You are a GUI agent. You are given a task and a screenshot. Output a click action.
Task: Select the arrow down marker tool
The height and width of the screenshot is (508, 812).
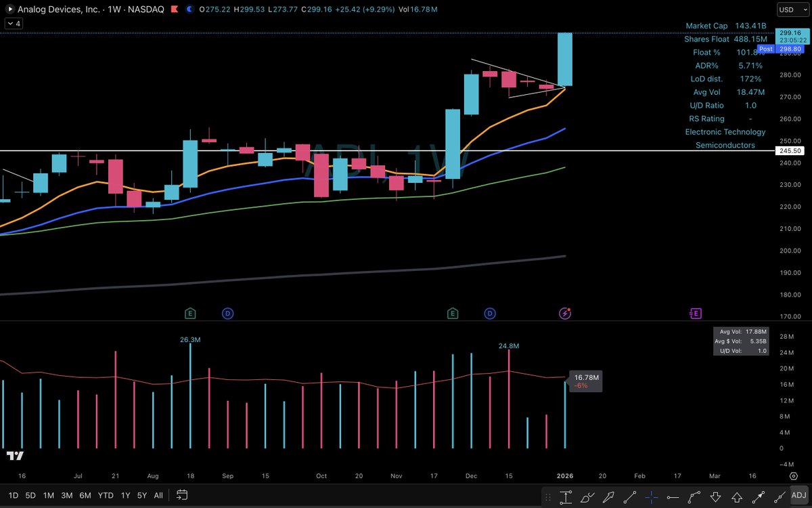715,497
